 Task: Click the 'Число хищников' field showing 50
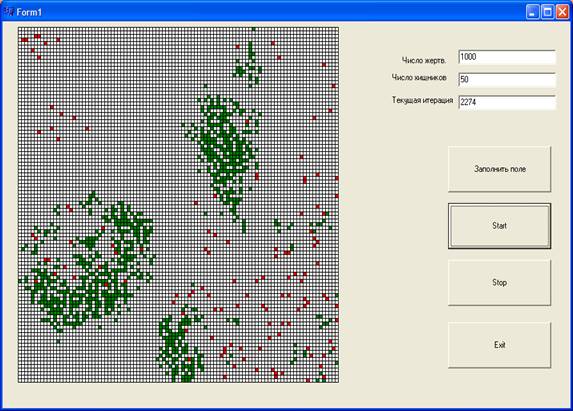coord(507,80)
